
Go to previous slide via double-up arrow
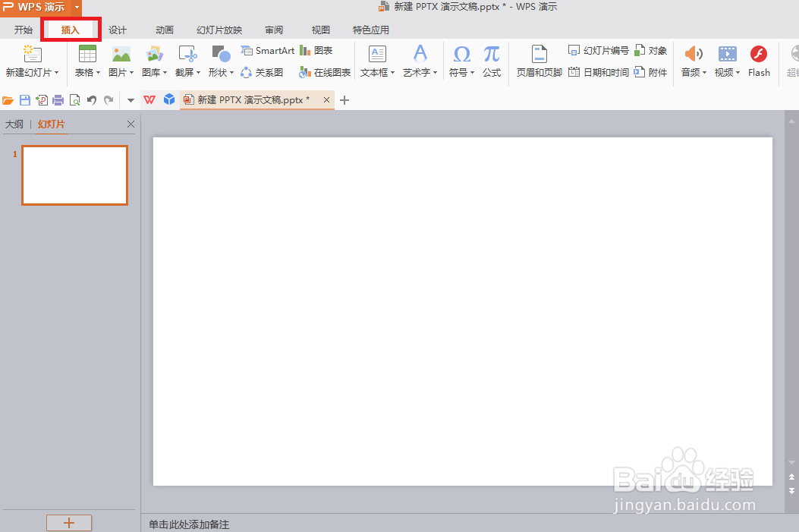coord(791,477)
